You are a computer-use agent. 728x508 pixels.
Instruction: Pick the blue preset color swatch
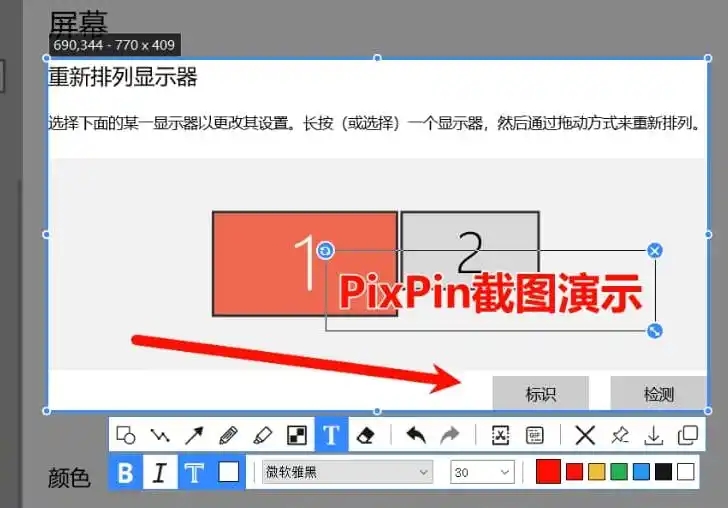coord(641,472)
